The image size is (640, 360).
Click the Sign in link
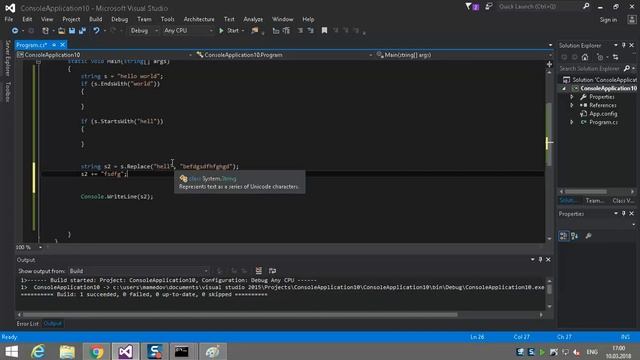[x=608, y=20]
